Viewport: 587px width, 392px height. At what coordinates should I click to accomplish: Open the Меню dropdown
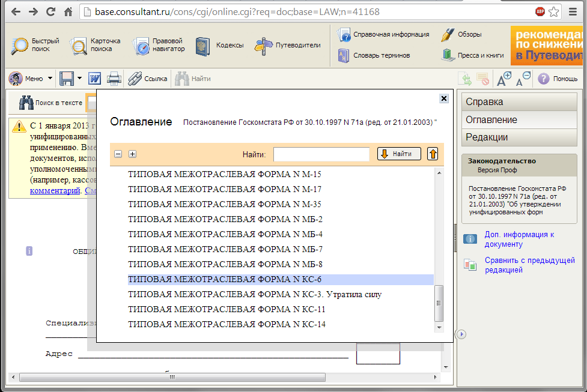(x=30, y=79)
